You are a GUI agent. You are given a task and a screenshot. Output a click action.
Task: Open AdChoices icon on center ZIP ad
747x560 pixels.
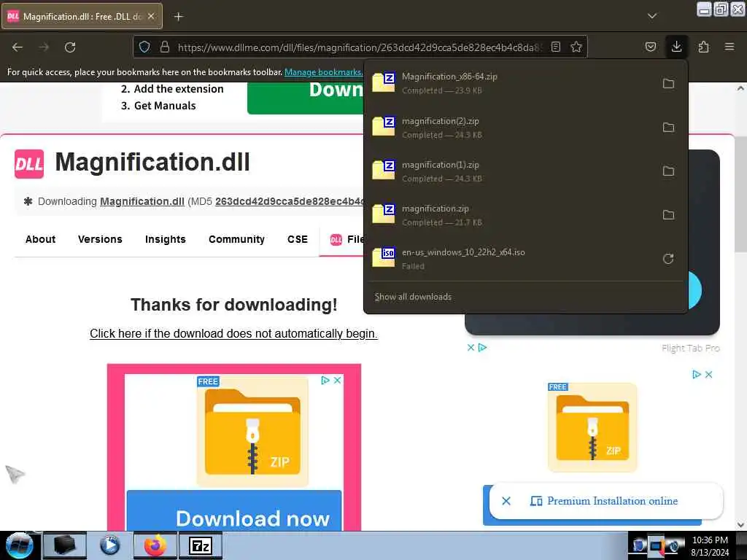coord(325,380)
